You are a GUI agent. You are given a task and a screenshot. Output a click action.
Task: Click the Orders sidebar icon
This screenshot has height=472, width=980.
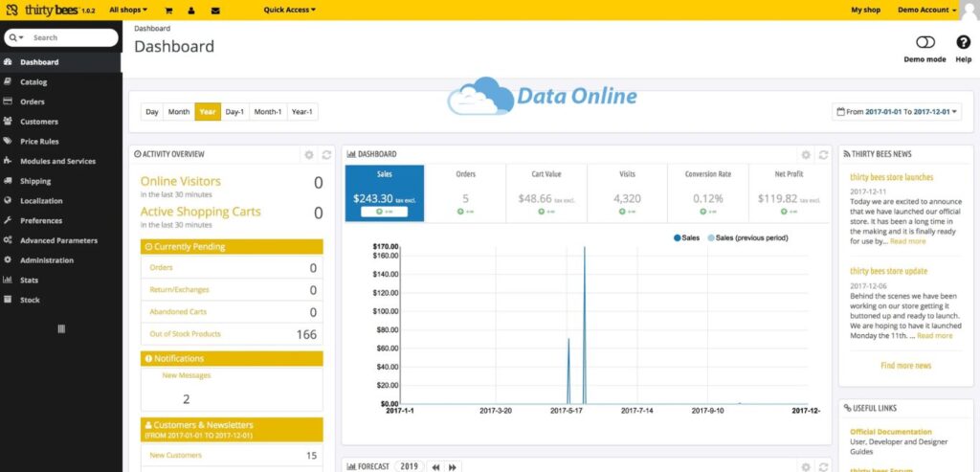click(8, 101)
